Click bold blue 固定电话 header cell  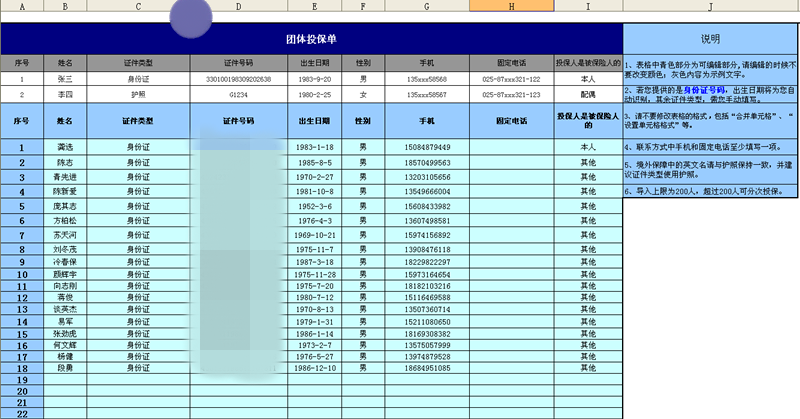coord(512,121)
